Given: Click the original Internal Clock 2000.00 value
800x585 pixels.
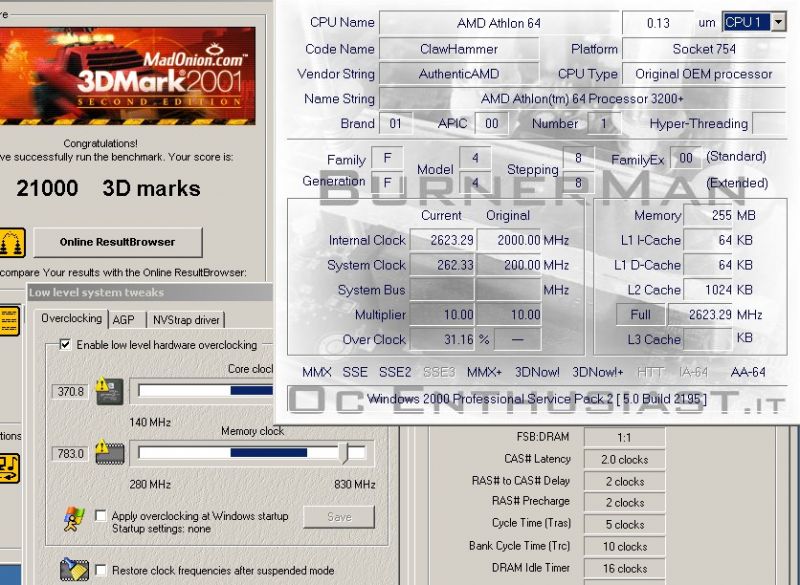Looking at the screenshot, I should (509, 240).
